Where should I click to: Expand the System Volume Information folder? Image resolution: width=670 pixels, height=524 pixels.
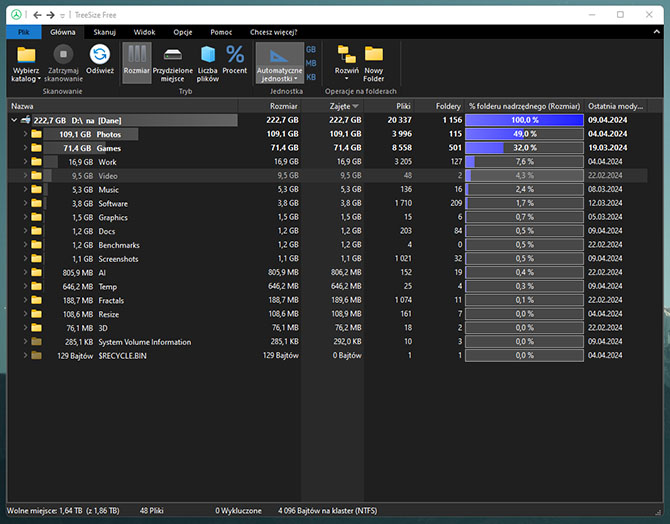coord(25,341)
